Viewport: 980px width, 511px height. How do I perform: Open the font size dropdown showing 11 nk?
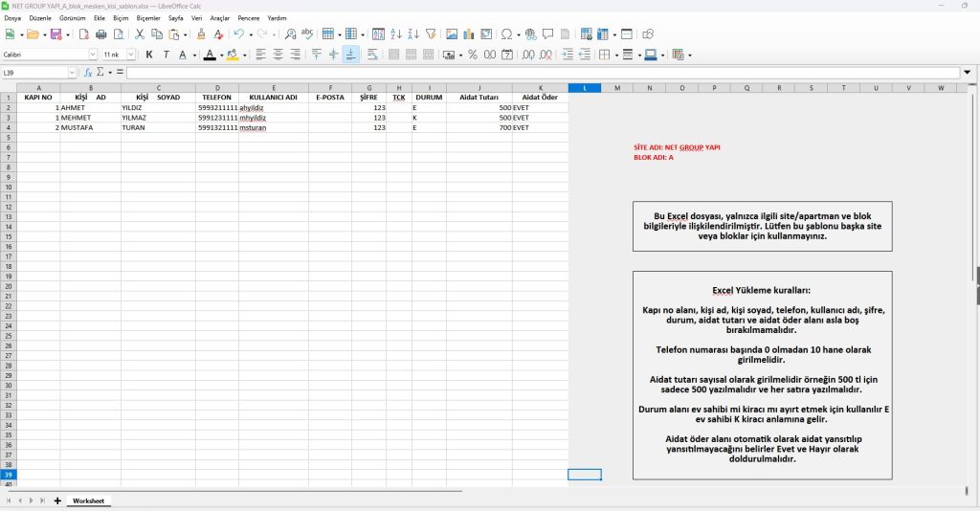(132, 55)
